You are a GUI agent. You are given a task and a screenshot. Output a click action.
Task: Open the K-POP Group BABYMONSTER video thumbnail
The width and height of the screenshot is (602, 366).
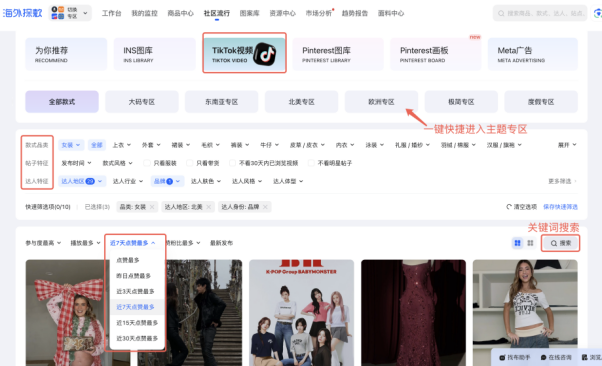coord(301,313)
